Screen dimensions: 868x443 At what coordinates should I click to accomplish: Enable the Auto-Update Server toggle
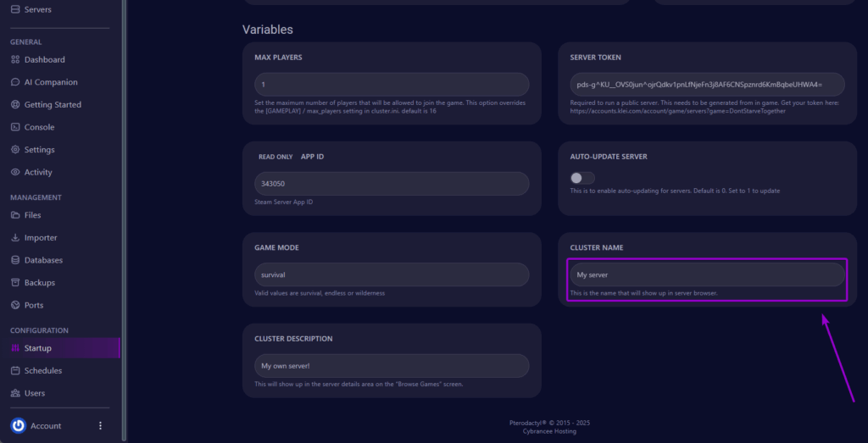[x=582, y=178]
